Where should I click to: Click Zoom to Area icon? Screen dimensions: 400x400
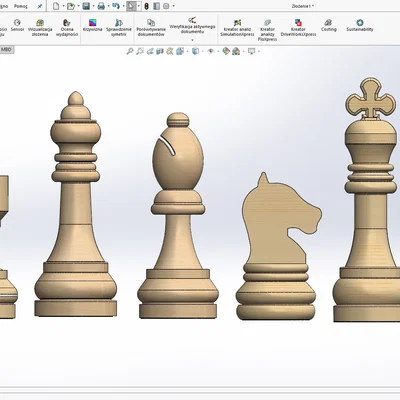pos(140,51)
